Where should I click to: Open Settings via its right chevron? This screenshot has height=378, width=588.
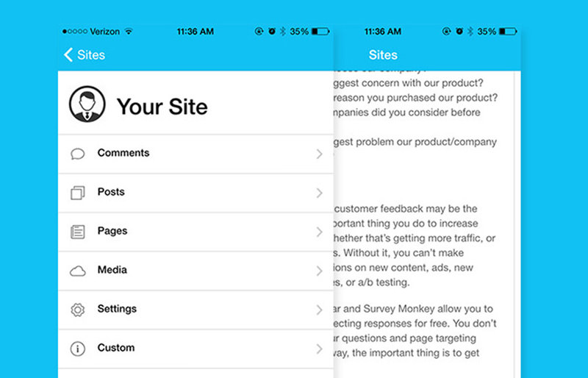point(319,310)
